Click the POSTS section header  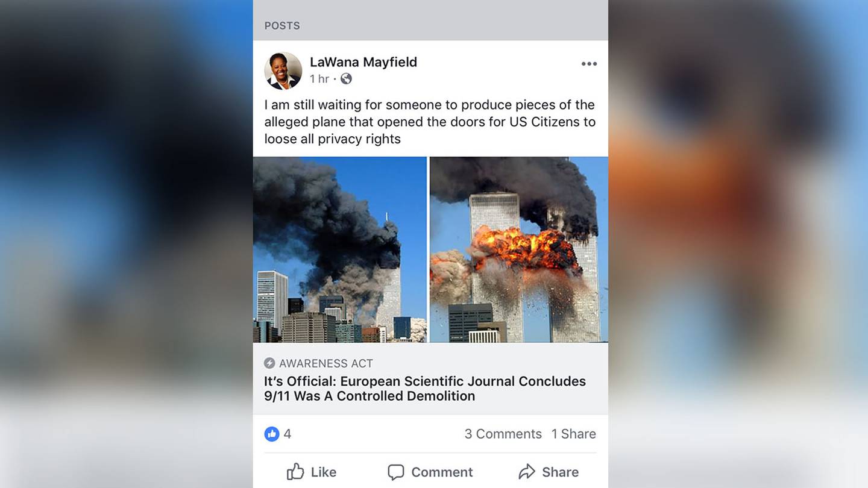pyautogui.click(x=282, y=26)
